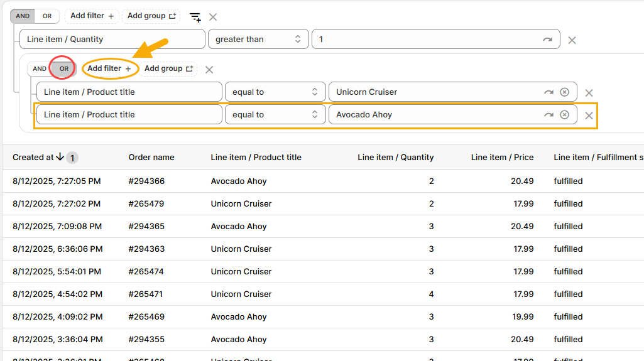The width and height of the screenshot is (644, 361).
Task: Select OR in the nested filter group
Action: pos(63,69)
